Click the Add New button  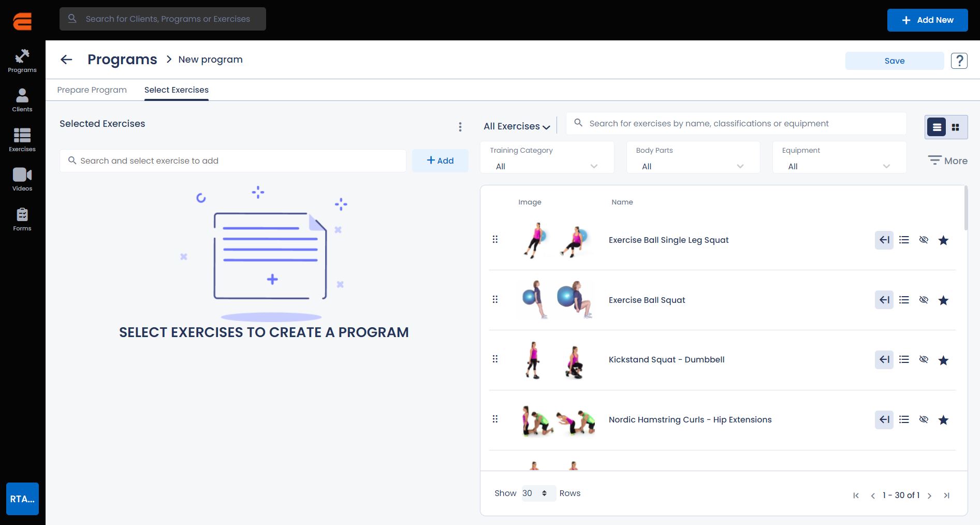point(927,20)
